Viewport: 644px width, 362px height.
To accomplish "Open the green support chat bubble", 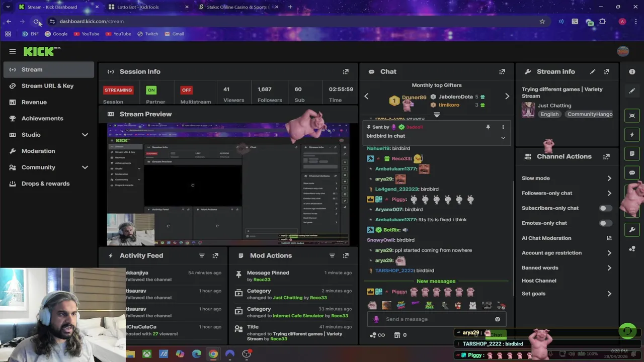I will click(x=627, y=331).
